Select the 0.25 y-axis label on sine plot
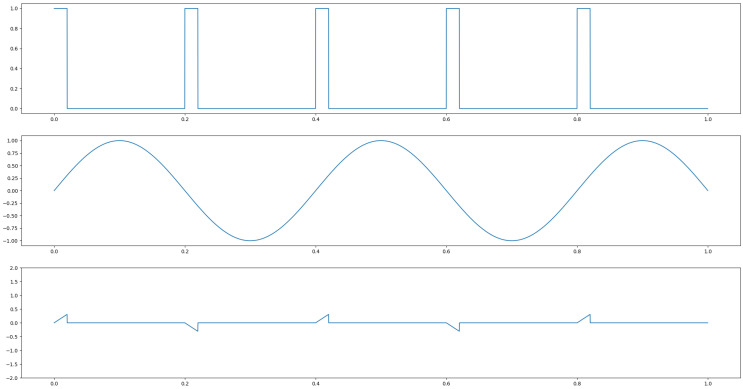Image resolution: width=743 pixels, height=389 pixels. 12,178
